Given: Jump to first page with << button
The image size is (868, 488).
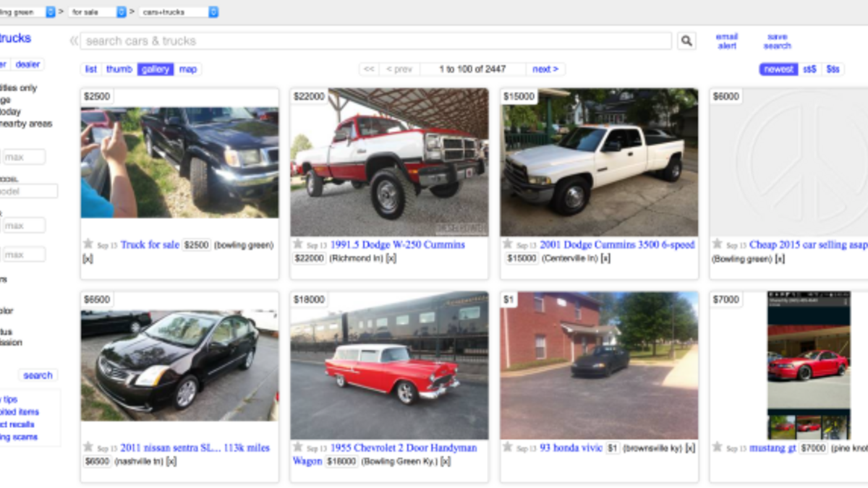Looking at the screenshot, I should tap(369, 69).
